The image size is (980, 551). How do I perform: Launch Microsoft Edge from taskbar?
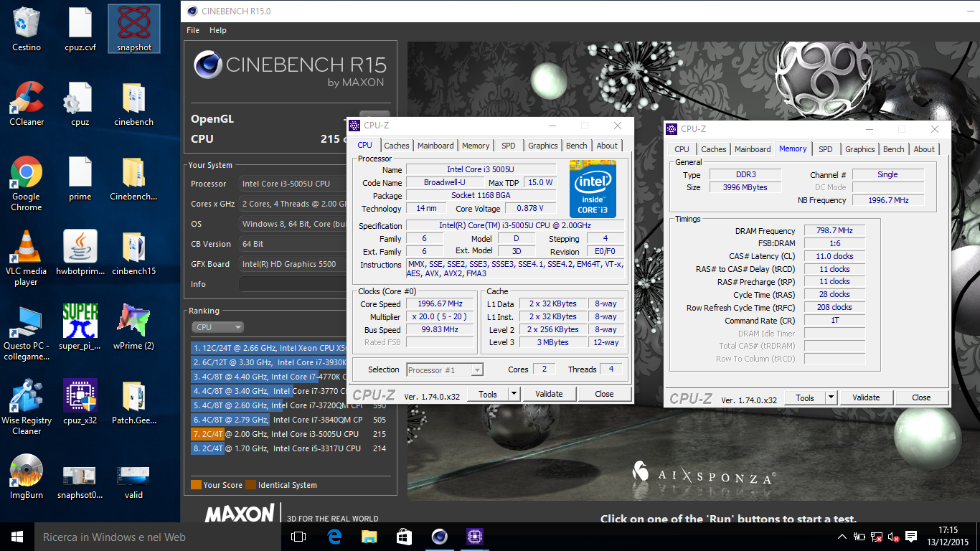click(334, 537)
